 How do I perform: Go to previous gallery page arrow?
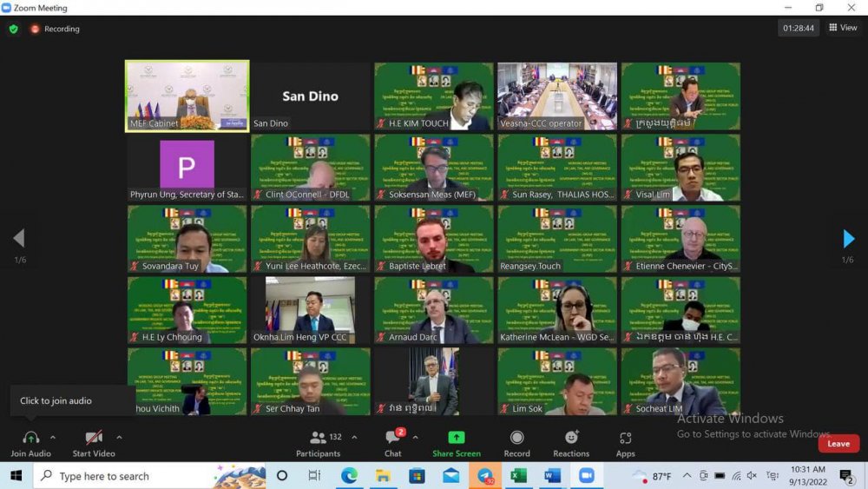point(19,238)
